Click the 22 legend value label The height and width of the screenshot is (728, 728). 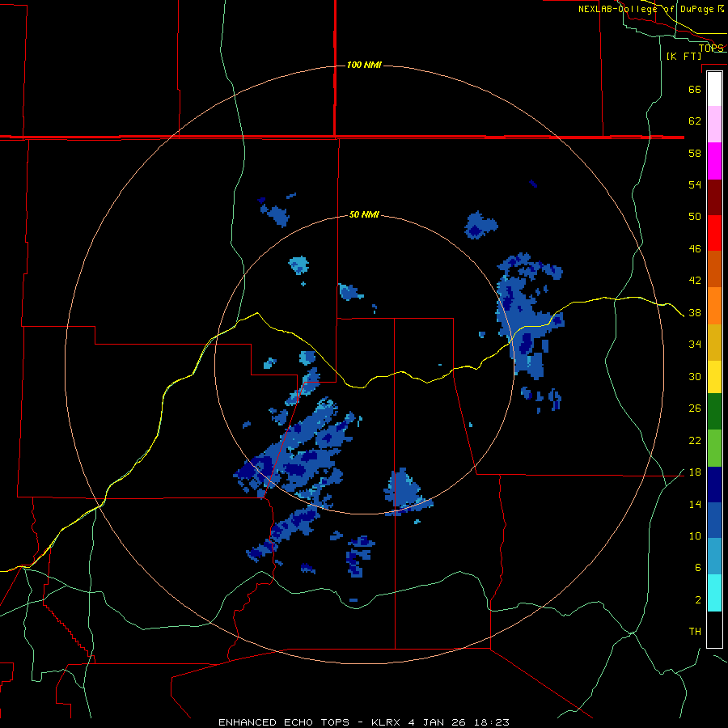(x=695, y=440)
